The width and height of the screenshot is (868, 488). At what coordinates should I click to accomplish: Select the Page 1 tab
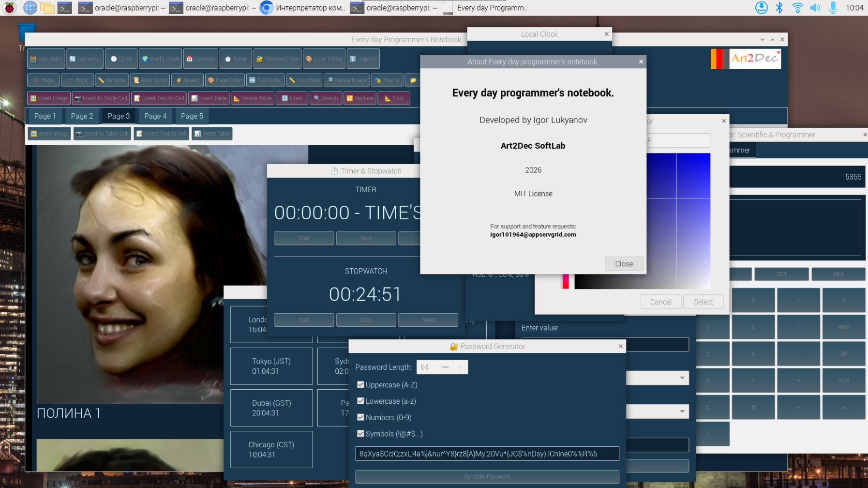(45, 116)
